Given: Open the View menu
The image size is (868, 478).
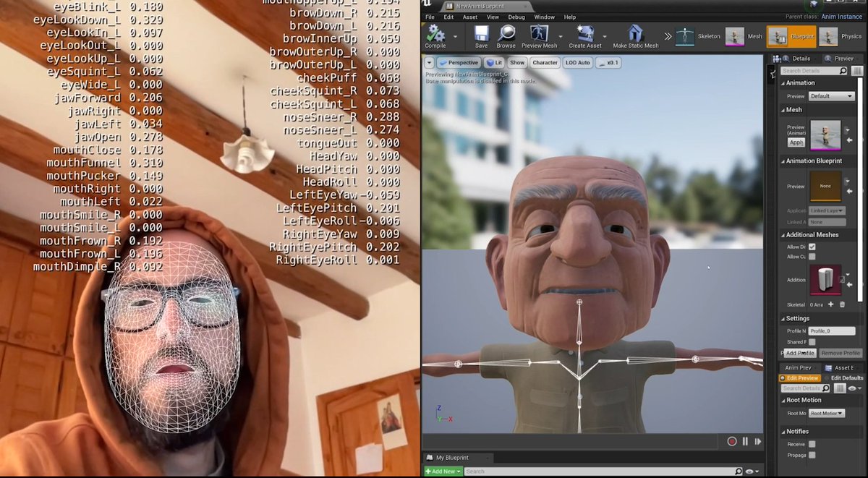Looking at the screenshot, I should click(493, 17).
